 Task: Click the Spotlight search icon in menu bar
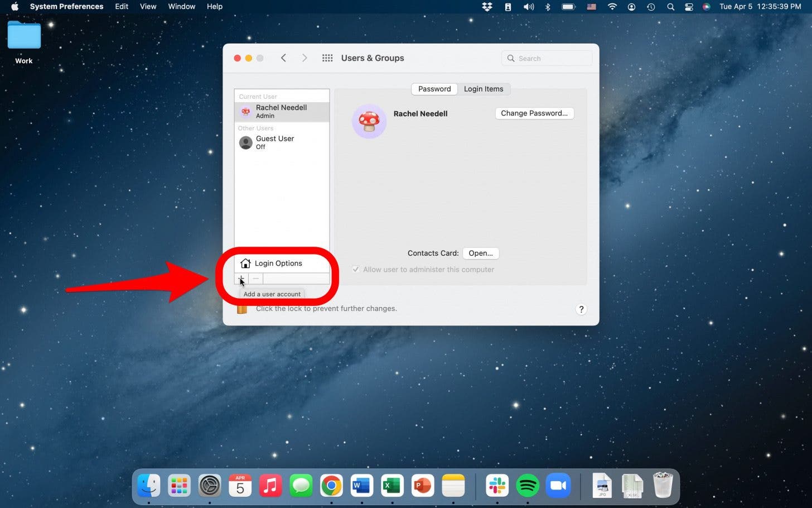[670, 7]
